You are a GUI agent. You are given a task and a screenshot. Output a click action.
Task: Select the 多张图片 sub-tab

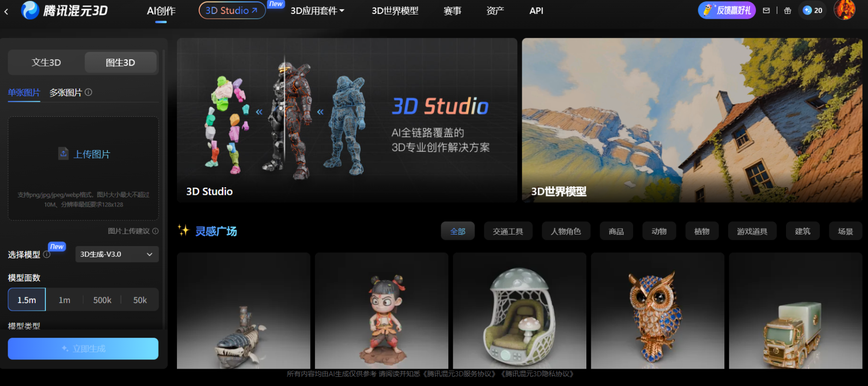pyautogui.click(x=66, y=92)
